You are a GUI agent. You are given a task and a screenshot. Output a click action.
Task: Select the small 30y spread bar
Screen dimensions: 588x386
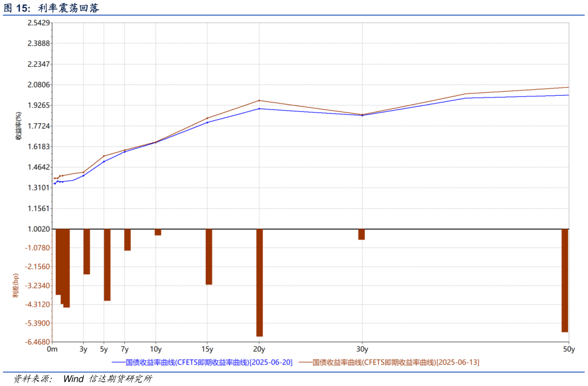pyautogui.click(x=361, y=234)
